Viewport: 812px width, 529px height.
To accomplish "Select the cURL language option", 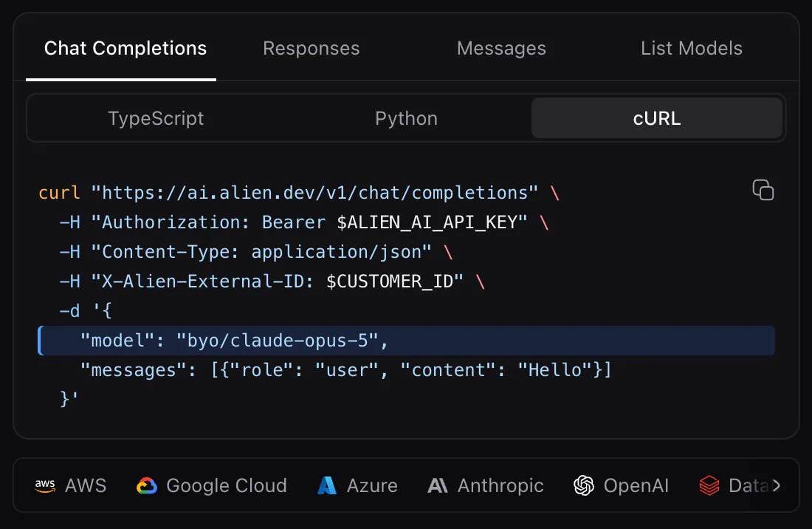I will pyautogui.click(x=657, y=118).
